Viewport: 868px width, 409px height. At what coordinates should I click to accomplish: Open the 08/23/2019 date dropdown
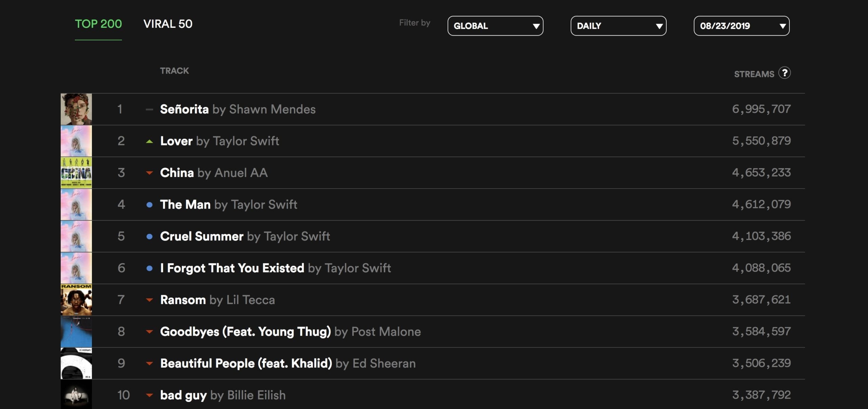click(x=741, y=26)
